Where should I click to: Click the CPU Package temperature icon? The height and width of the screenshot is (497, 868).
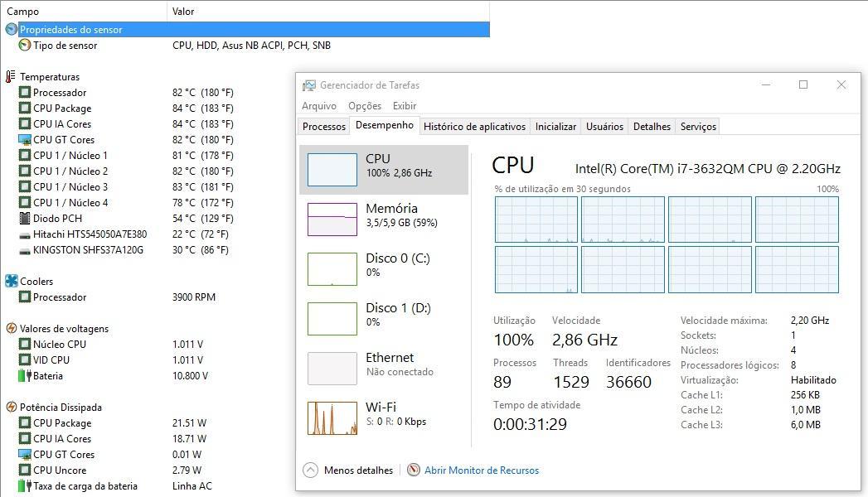click(x=24, y=108)
